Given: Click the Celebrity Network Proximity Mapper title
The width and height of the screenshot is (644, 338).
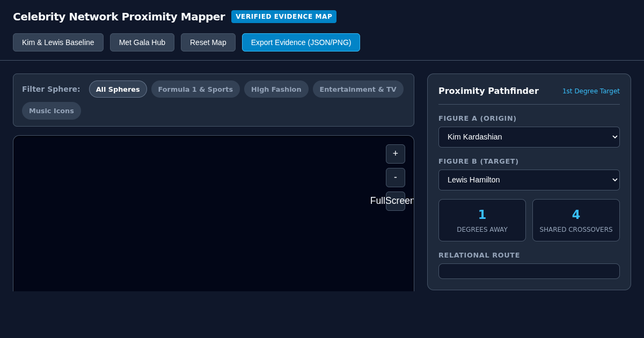Looking at the screenshot, I should pyautogui.click(x=119, y=17).
